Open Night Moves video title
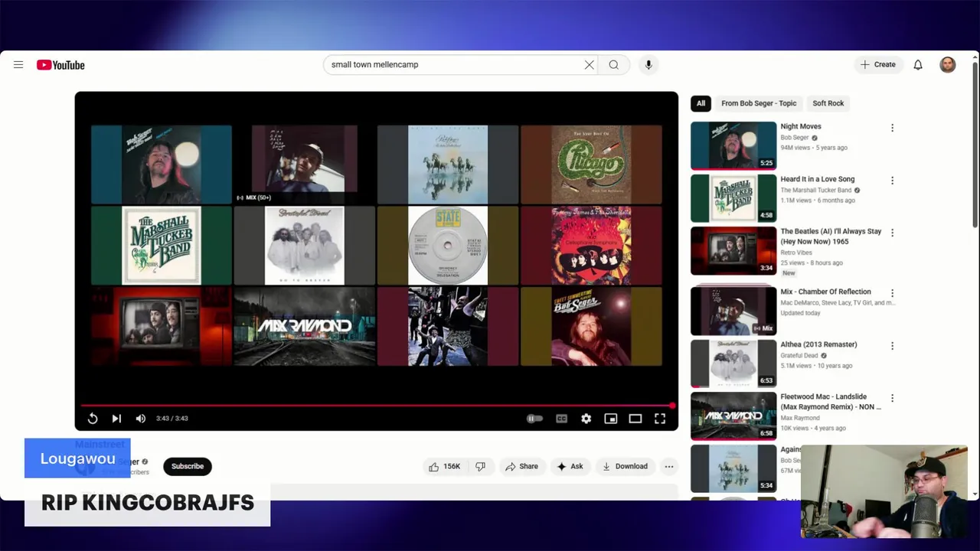 pos(800,126)
